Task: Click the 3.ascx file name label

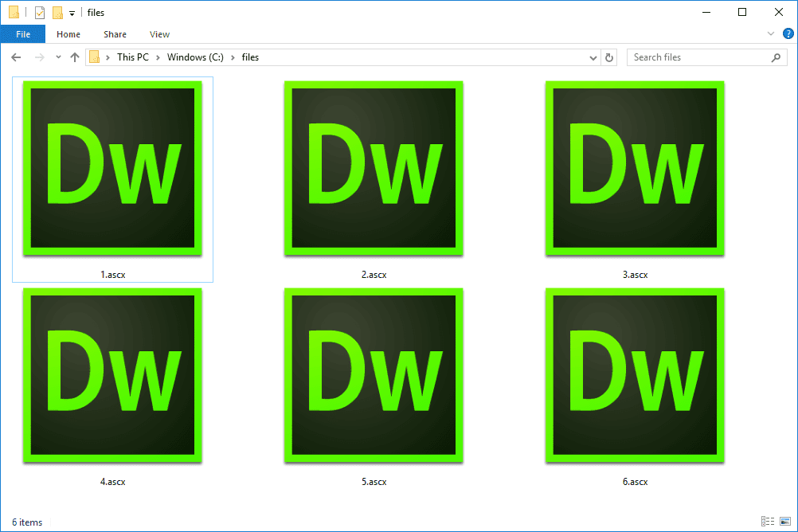Action: coord(635,275)
